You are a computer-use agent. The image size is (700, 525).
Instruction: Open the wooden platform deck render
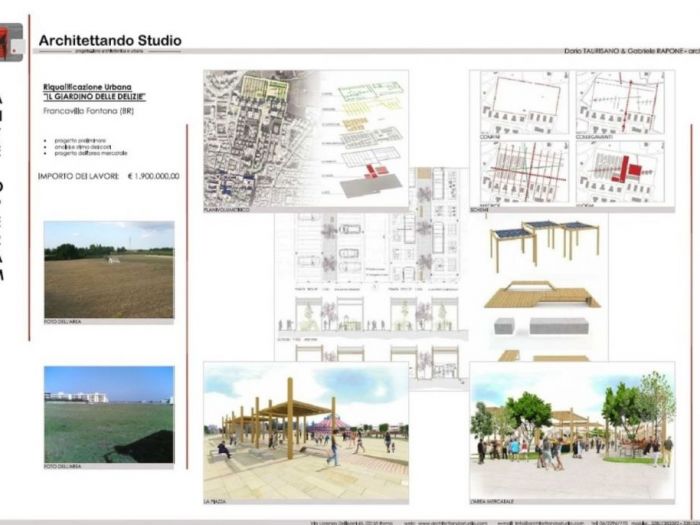(542, 295)
